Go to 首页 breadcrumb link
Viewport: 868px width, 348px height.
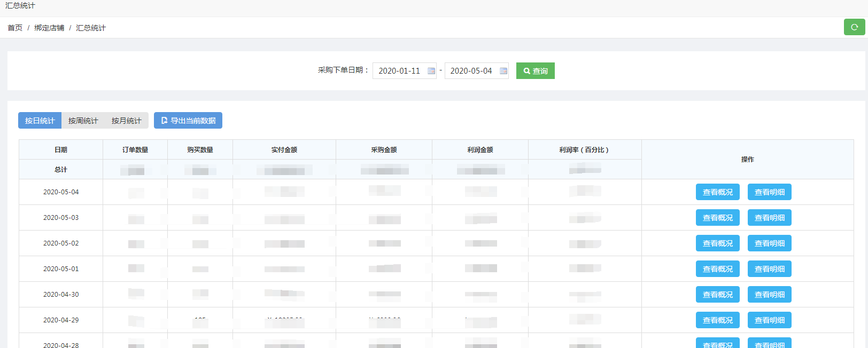pos(15,28)
